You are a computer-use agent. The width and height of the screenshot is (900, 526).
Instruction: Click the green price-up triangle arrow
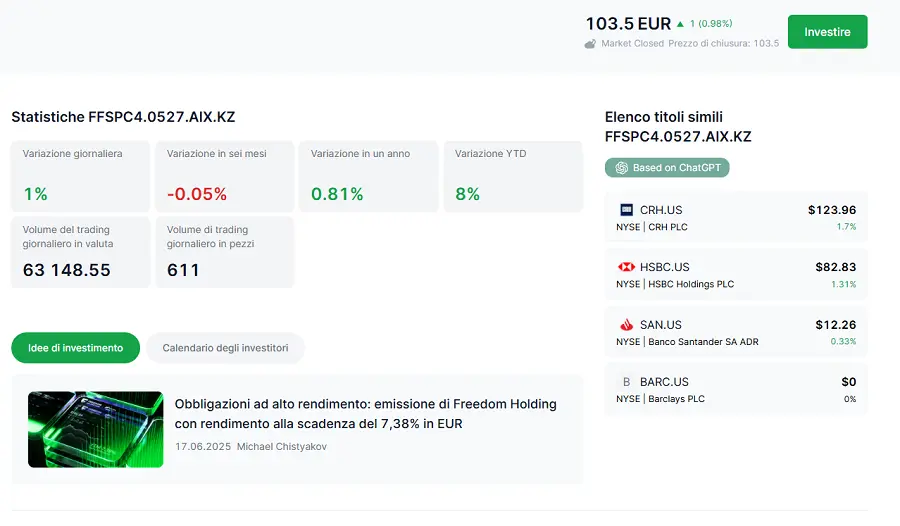[x=681, y=24]
